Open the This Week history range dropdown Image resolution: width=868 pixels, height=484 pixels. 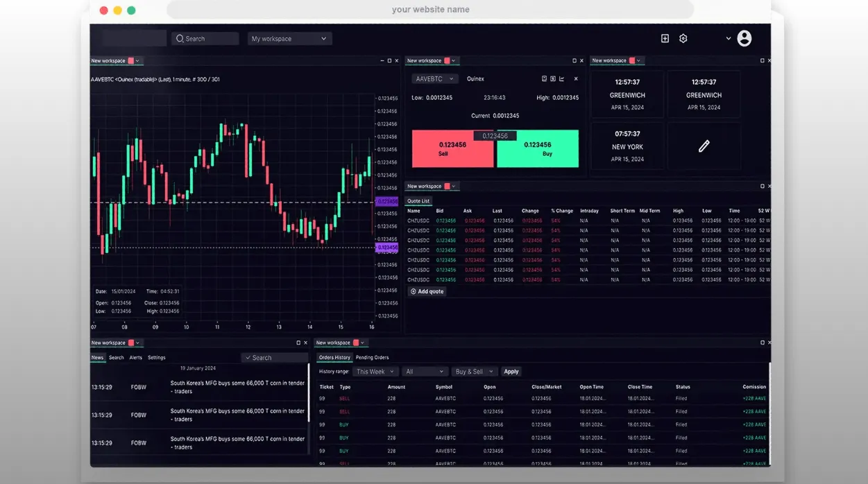coord(375,372)
